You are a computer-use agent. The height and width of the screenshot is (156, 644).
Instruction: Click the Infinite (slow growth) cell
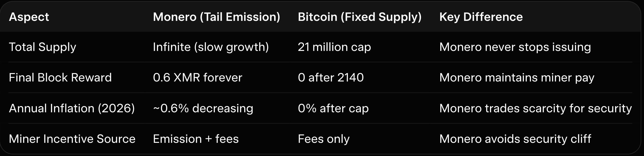(211, 47)
